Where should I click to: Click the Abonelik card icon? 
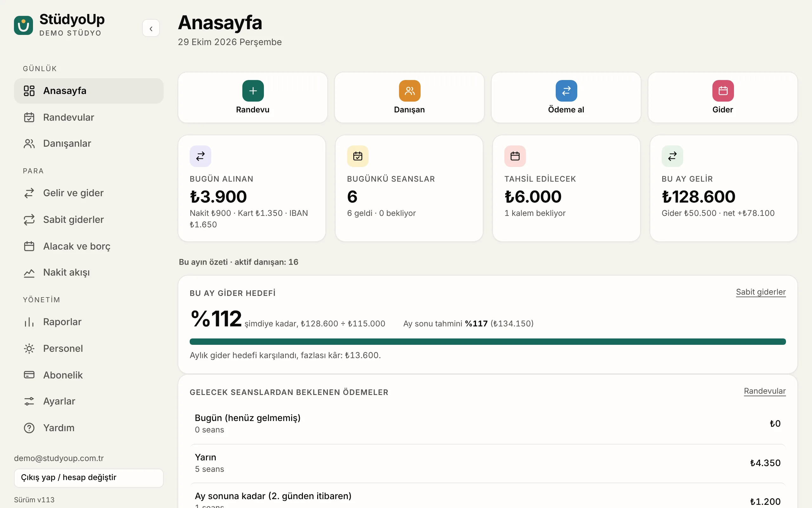click(x=29, y=375)
